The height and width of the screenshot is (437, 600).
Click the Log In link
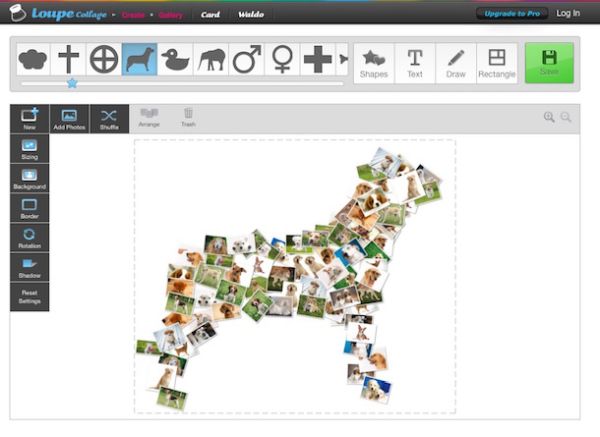click(567, 14)
